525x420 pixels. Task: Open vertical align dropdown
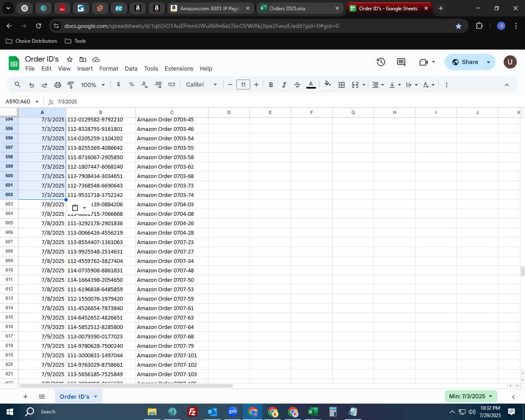click(395, 84)
